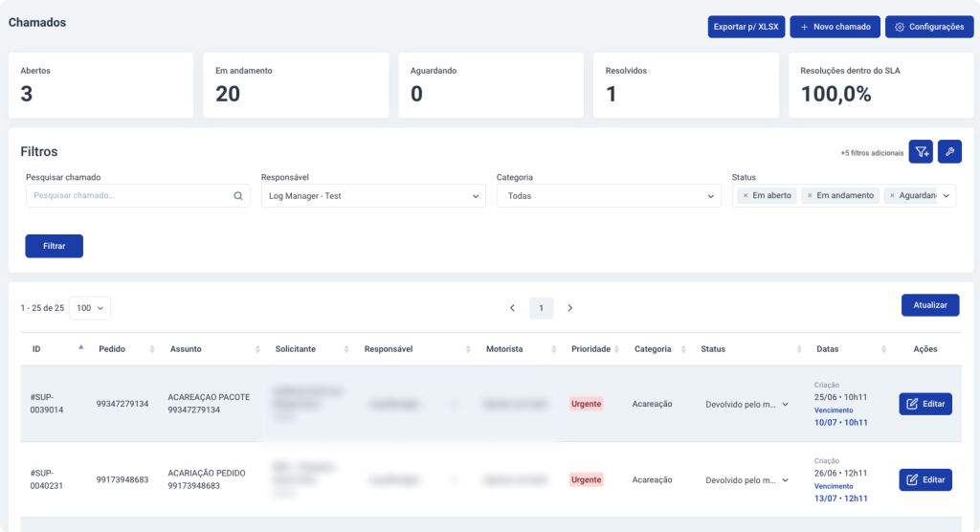Create a new ticket with 'Novo chamado'
This screenshot has height=532, width=980.
[x=835, y=27]
